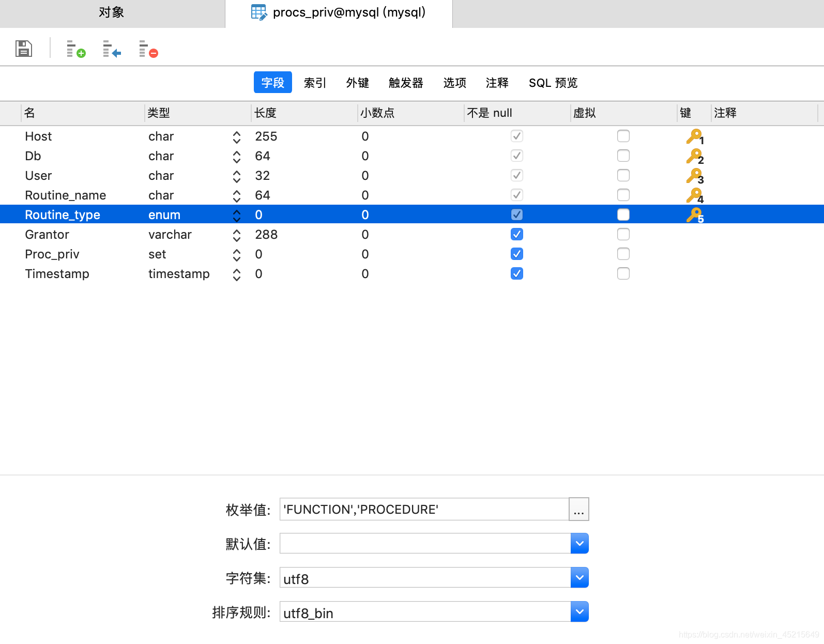The image size is (824, 644).
Task: Click the utf8 charset field
Action: 425,578
